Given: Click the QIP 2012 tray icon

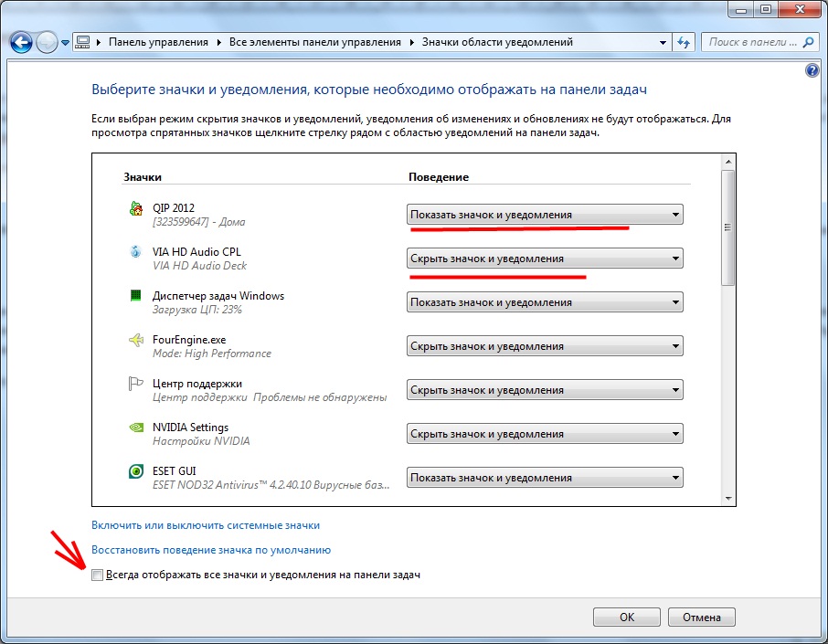Looking at the screenshot, I should click(136, 208).
